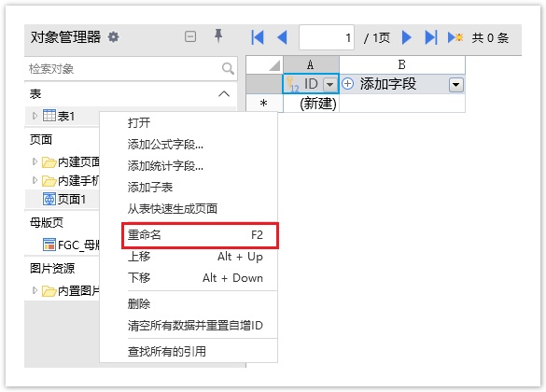This screenshot has width=546, height=392.
Task: Click the search magnifier icon
Action: 228,68
